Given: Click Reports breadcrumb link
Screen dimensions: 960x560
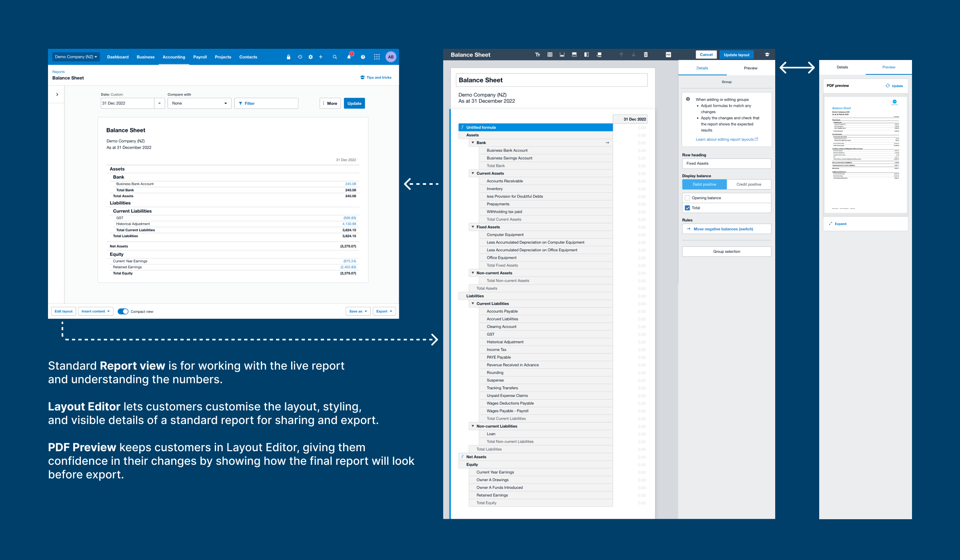Looking at the screenshot, I should 58,72.
